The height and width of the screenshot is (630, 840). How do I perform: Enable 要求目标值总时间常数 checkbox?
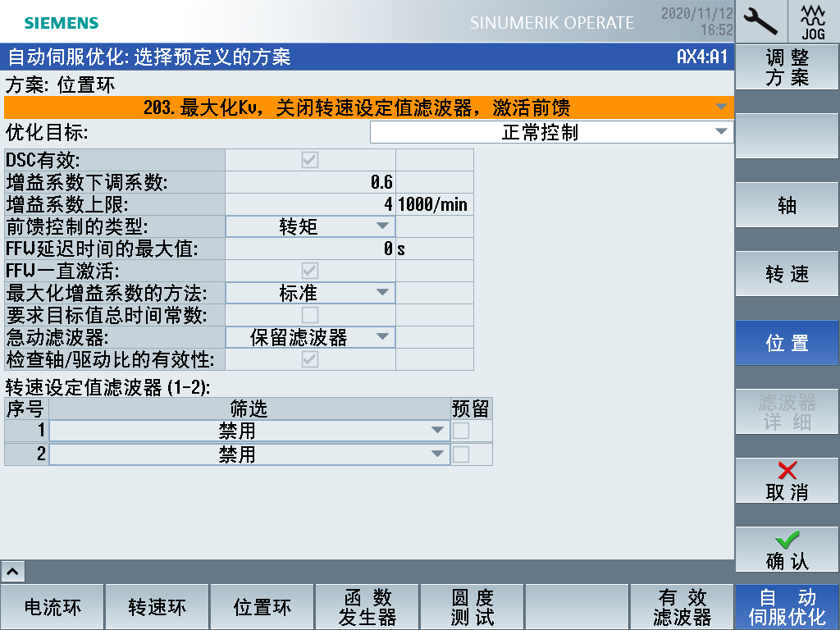310,315
